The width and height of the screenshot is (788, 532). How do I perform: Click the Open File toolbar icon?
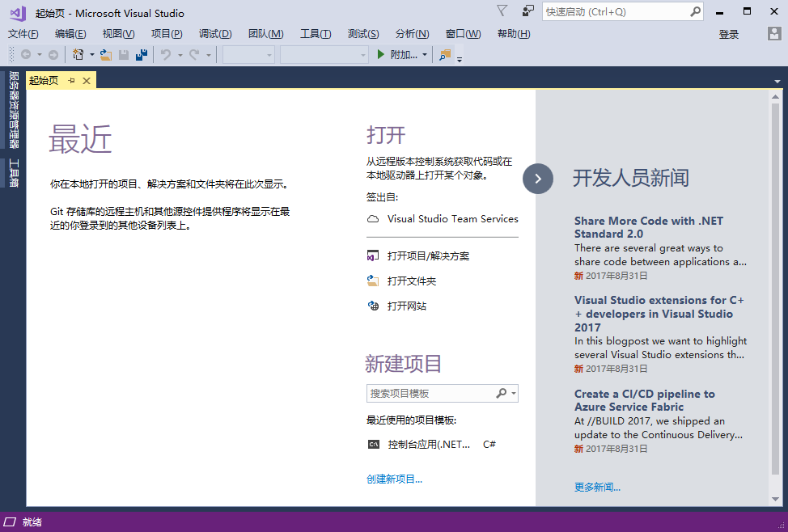[x=106, y=54]
